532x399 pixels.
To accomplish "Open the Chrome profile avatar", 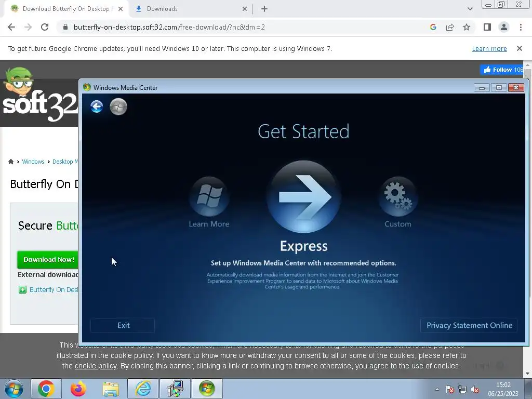I will pyautogui.click(x=504, y=27).
